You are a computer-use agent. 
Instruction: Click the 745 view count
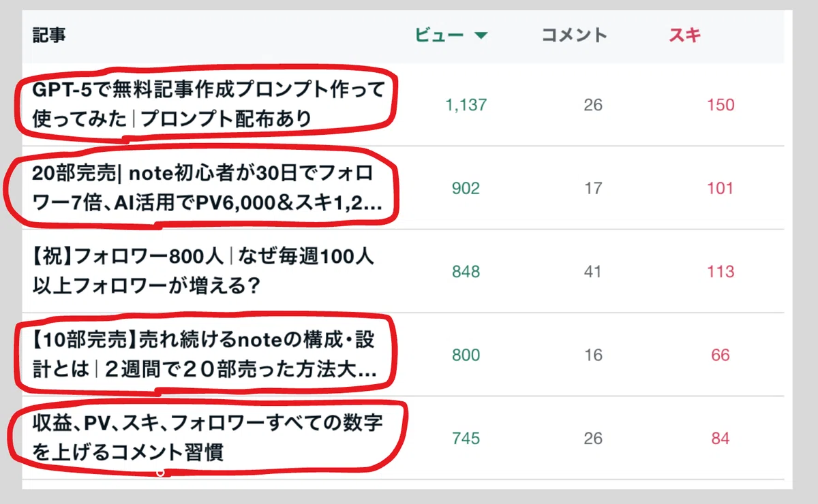click(466, 438)
